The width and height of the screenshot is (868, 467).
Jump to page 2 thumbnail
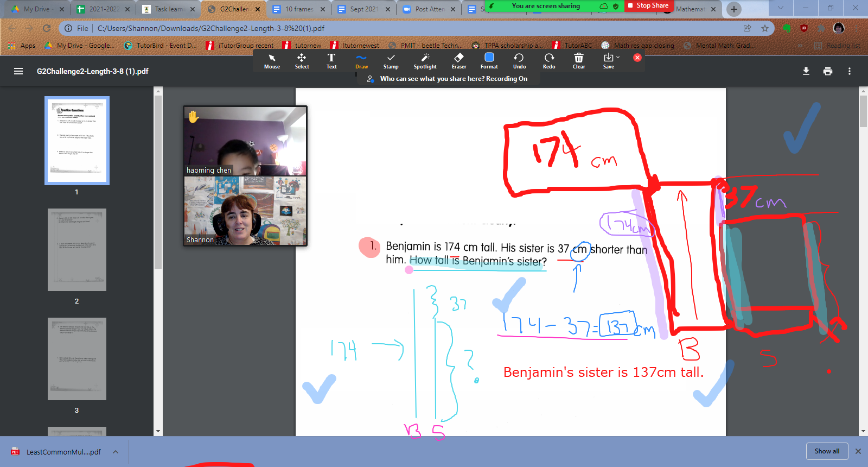tap(77, 250)
